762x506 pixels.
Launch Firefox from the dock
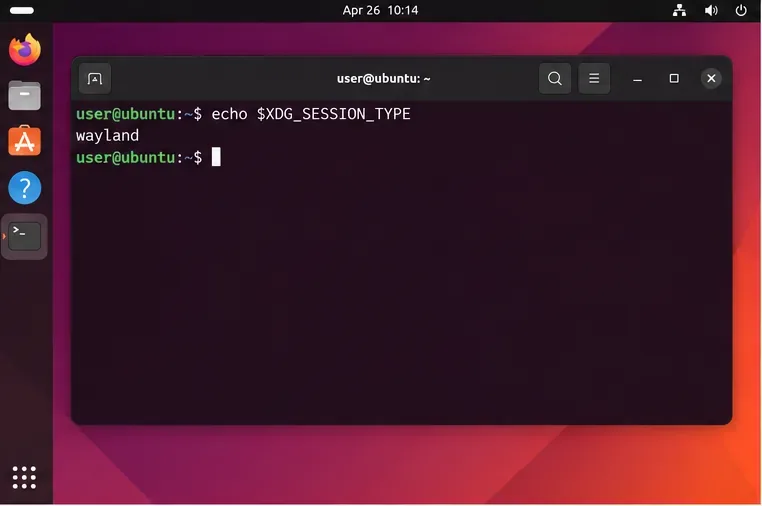(24, 50)
